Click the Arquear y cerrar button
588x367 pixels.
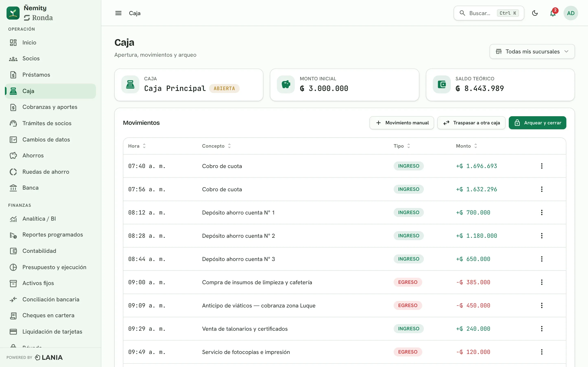click(537, 123)
